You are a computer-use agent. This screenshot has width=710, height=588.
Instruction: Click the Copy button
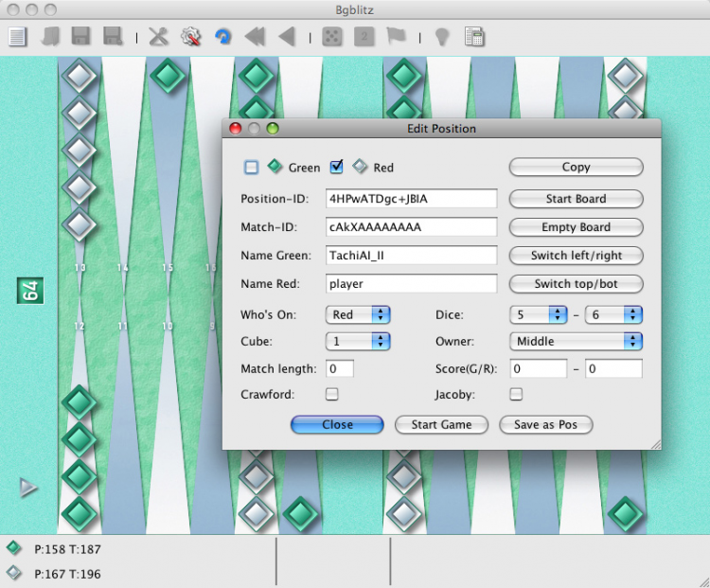pyautogui.click(x=576, y=167)
